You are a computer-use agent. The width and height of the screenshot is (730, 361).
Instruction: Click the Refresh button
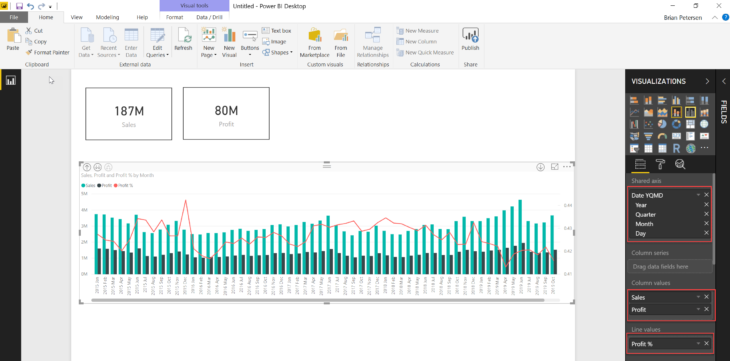pos(183,39)
